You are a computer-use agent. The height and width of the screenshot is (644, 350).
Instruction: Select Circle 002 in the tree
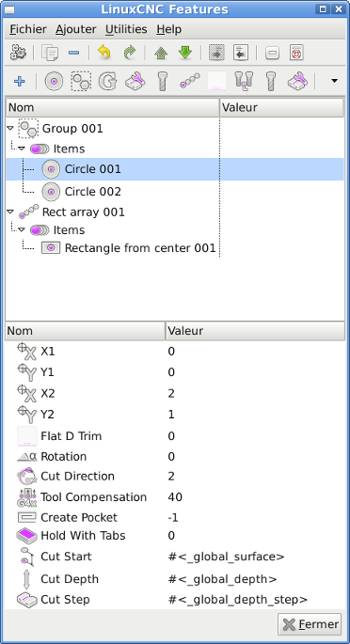(93, 192)
